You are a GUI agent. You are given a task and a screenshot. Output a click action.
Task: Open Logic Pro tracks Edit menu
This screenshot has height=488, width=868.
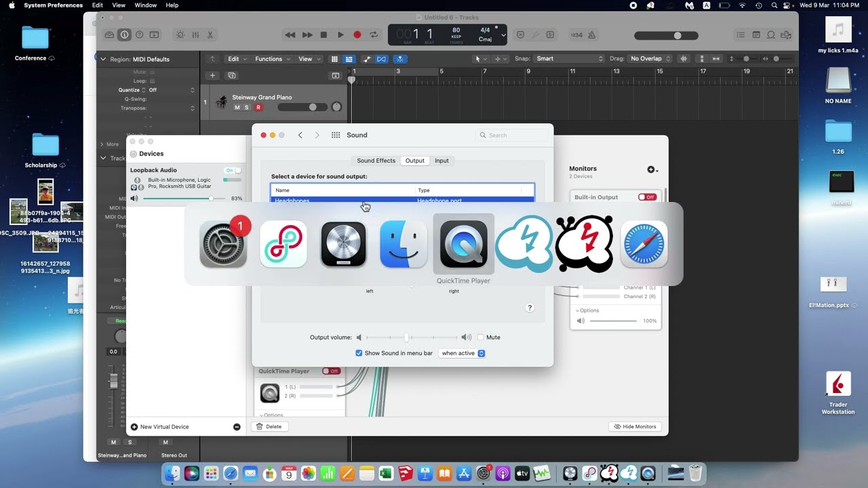[237, 59]
